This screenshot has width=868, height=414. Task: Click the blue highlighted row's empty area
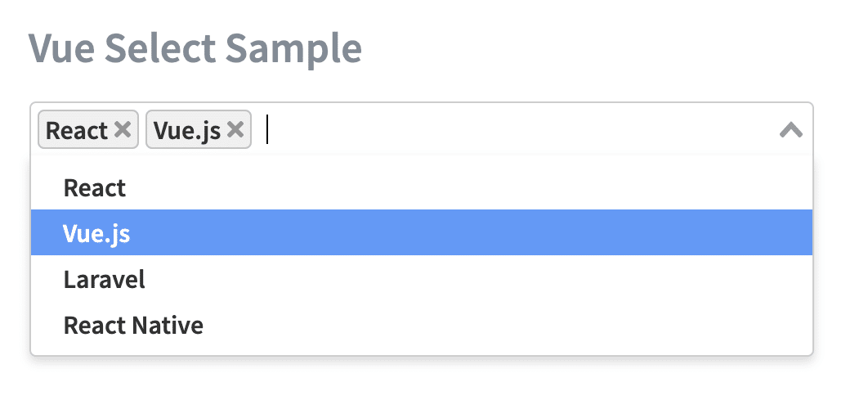[490, 234]
